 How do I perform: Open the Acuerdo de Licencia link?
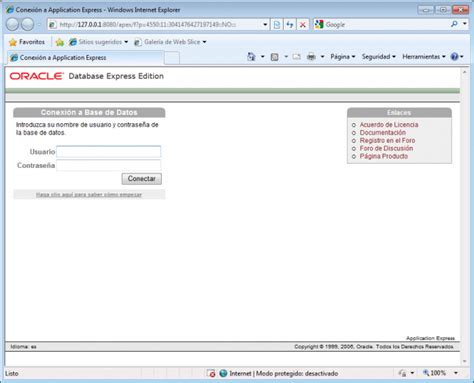(389, 125)
